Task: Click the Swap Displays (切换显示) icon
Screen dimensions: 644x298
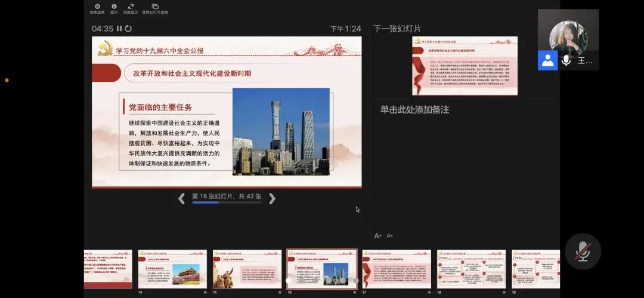Action: coord(130,7)
